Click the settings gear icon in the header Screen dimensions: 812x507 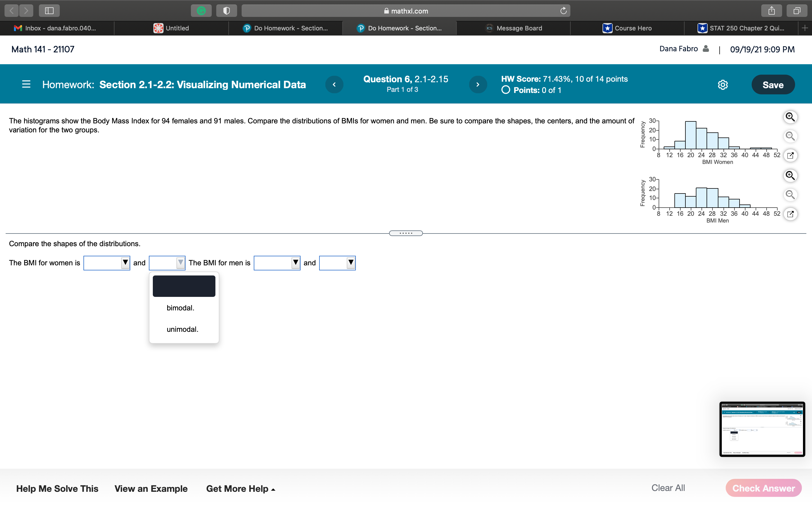(x=723, y=84)
